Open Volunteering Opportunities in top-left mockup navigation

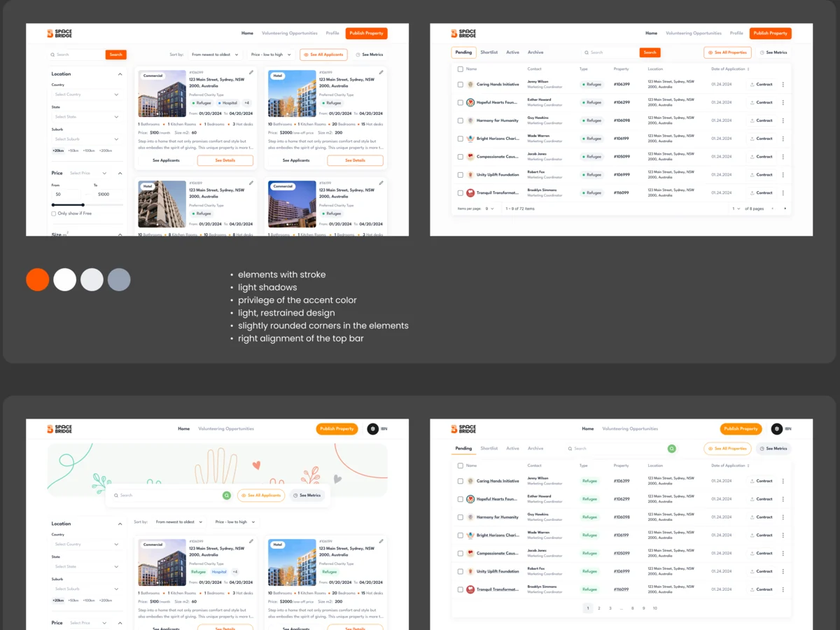coord(289,34)
